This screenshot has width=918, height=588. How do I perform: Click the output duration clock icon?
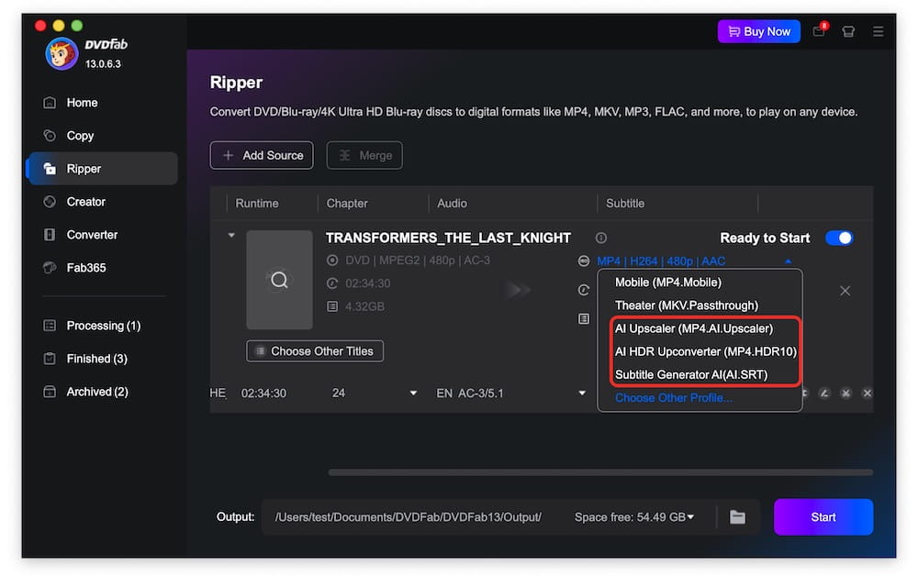584,290
